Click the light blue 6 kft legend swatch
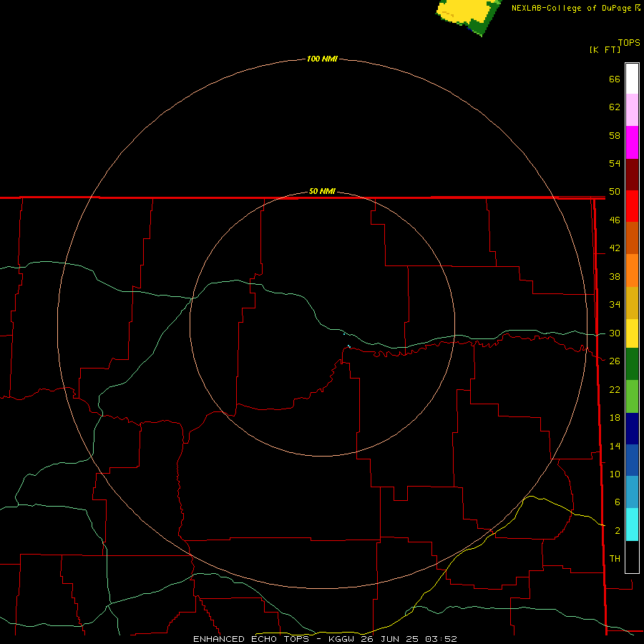Screen dimensions: 644x644 [632, 492]
